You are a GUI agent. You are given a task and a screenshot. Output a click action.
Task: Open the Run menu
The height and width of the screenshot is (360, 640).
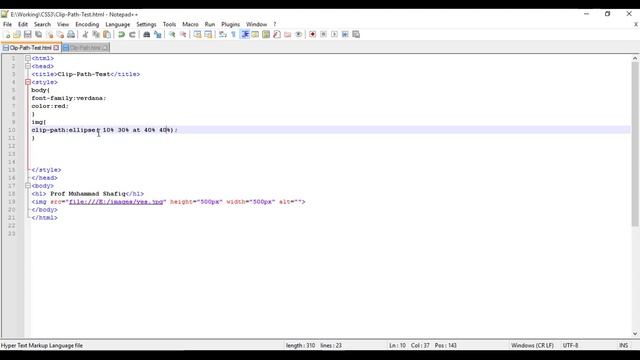coord(210,24)
